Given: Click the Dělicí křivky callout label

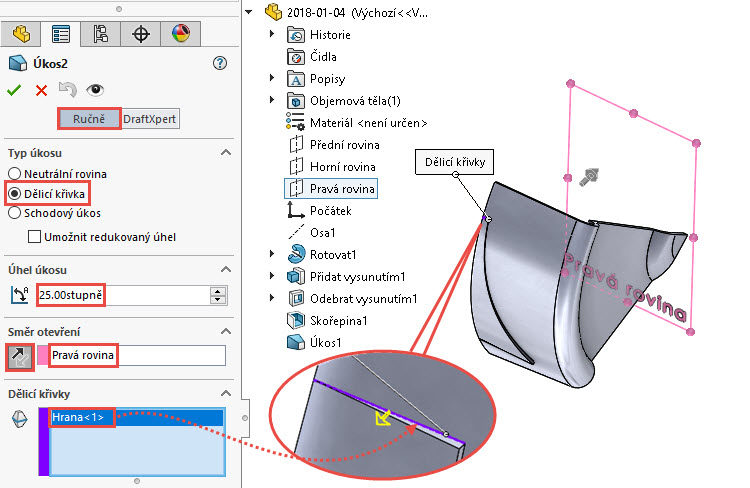Looking at the screenshot, I should pos(454,162).
